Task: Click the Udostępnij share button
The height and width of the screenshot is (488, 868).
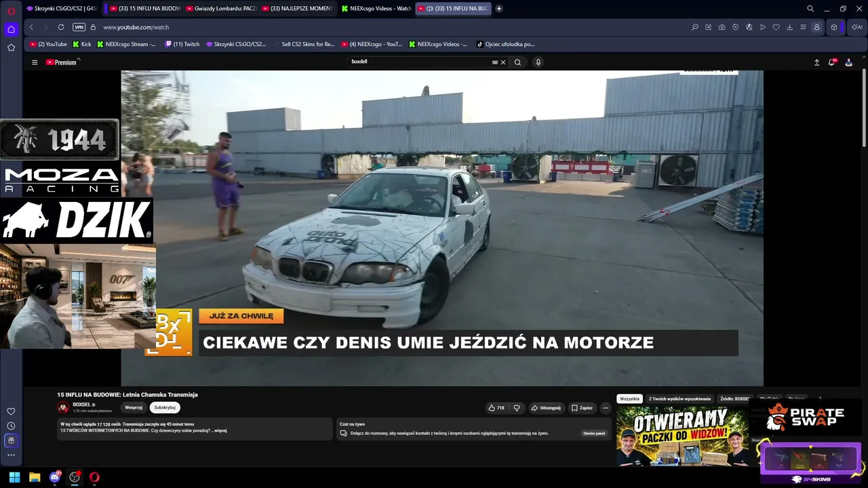Action: click(546, 408)
